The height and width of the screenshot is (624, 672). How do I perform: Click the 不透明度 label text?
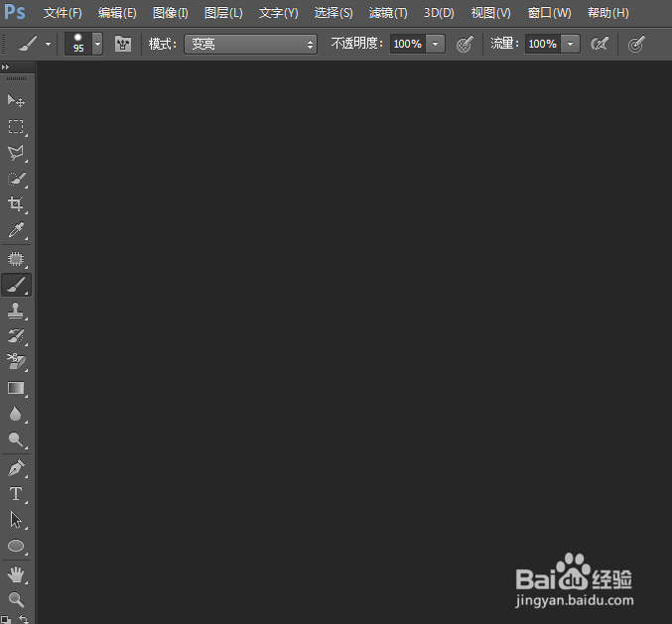click(356, 44)
